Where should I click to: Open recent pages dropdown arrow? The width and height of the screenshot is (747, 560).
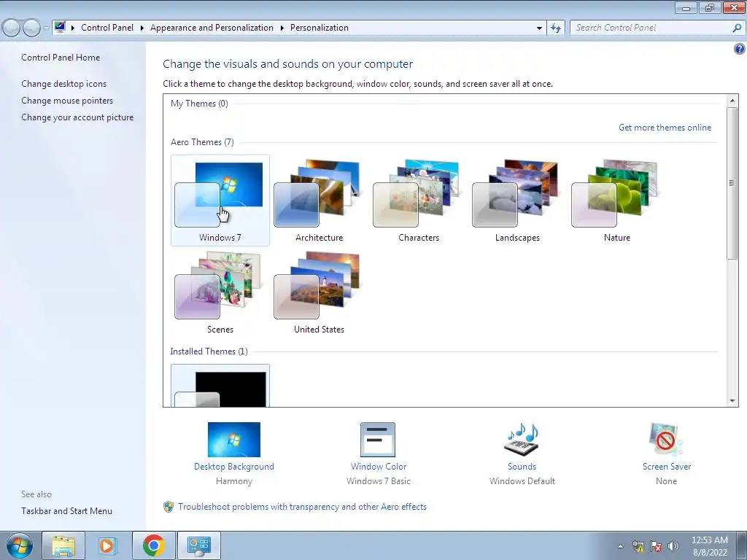pyautogui.click(x=46, y=28)
